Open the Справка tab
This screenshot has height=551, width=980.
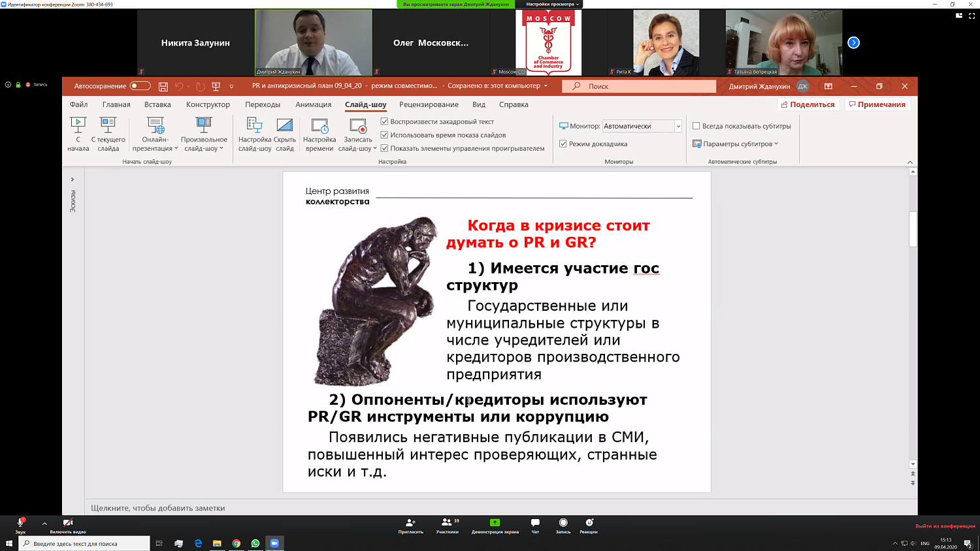[x=514, y=104]
